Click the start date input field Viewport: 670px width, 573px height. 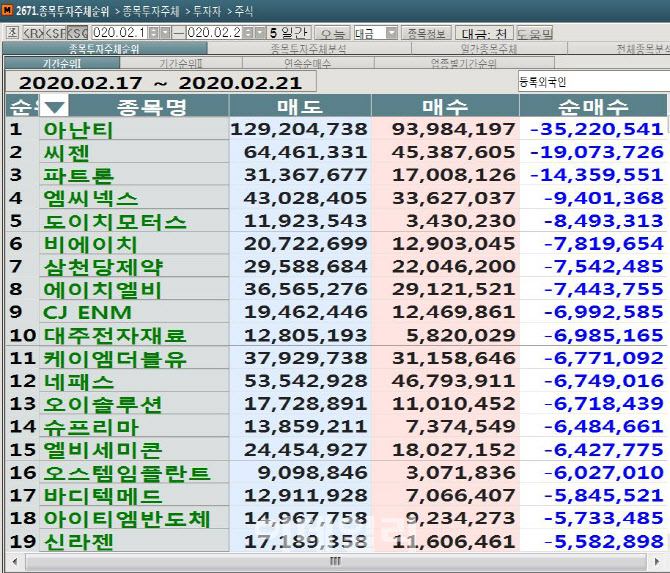(x=120, y=33)
